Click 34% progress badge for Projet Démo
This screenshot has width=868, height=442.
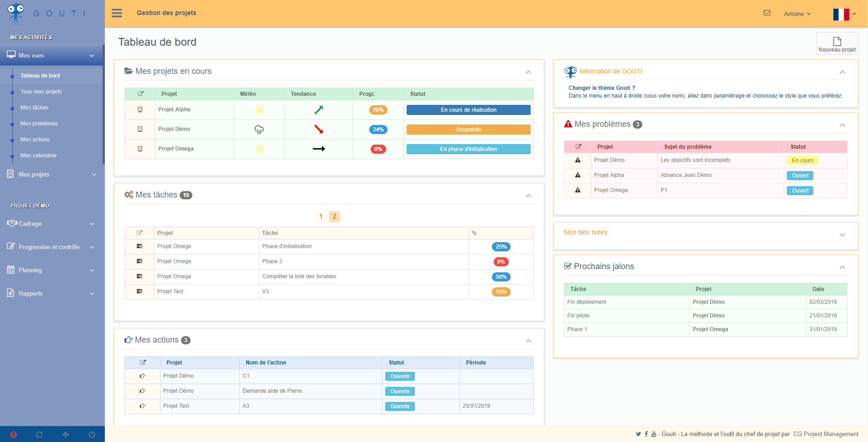click(x=378, y=130)
